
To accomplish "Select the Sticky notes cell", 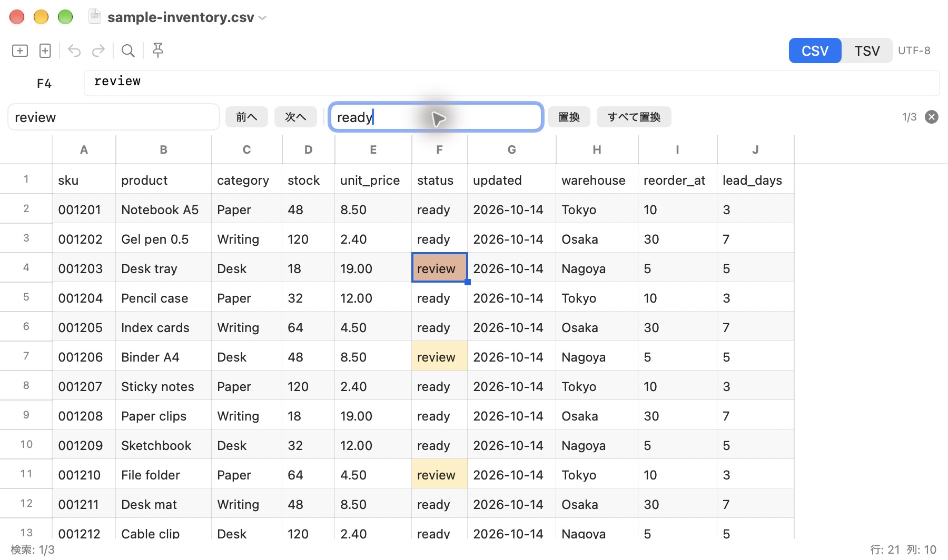I will pos(163,385).
